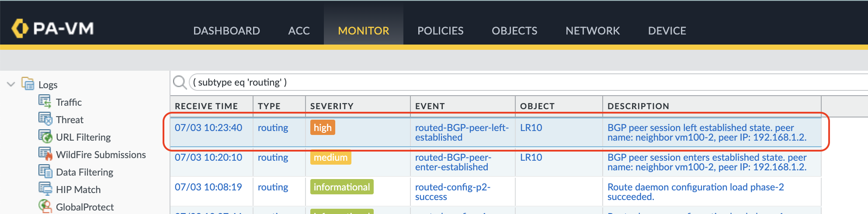Image resolution: width=868 pixels, height=214 pixels.
Task: Open URL Filtering logs via its icon
Action: click(x=45, y=136)
